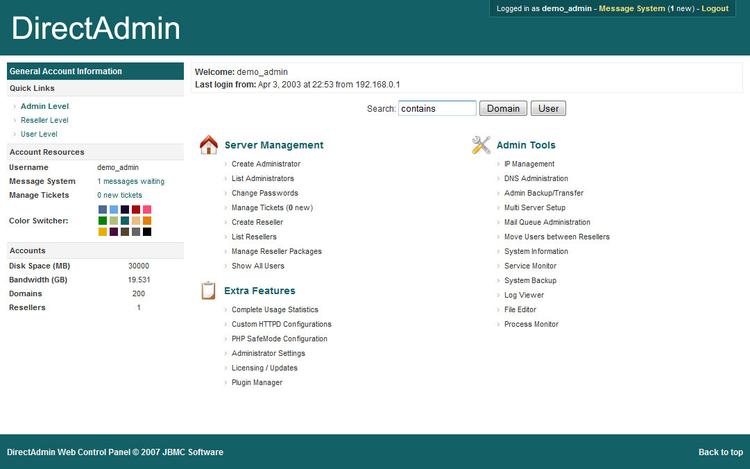The width and height of the screenshot is (750, 469).
Task: Open Admin Backup/Transfer
Action: [x=544, y=193]
